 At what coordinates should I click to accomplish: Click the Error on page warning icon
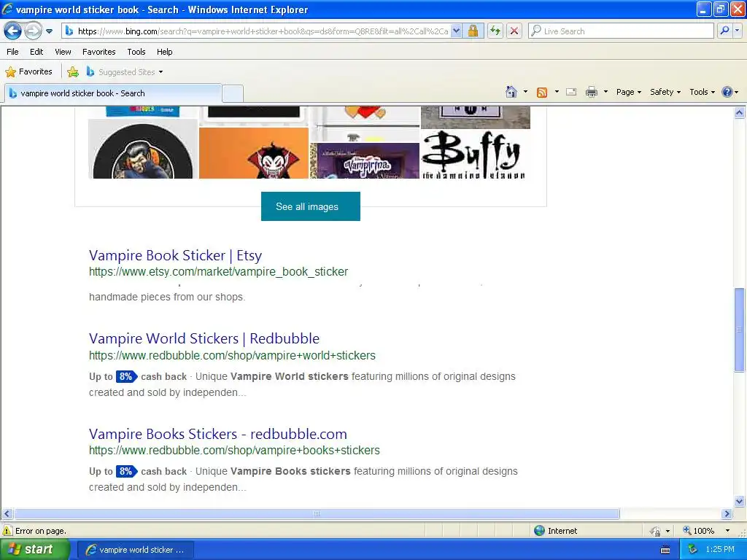tap(7, 531)
